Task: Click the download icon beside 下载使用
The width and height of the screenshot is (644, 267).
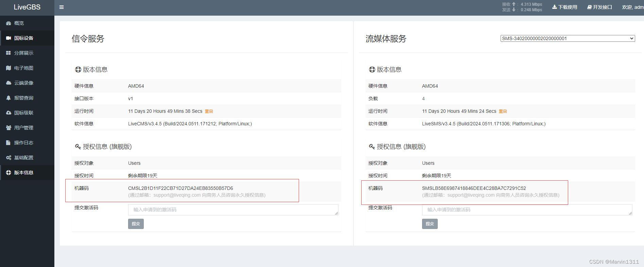Action: tap(554, 7)
